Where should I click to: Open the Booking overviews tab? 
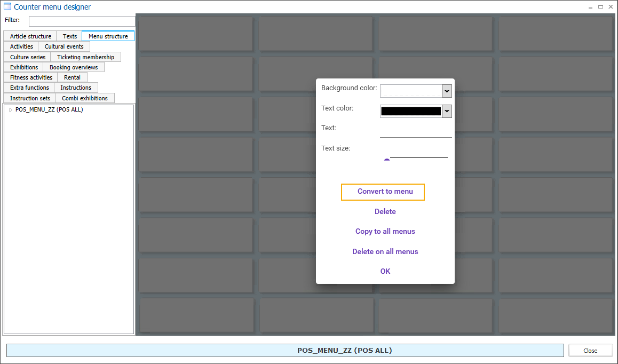click(x=74, y=67)
